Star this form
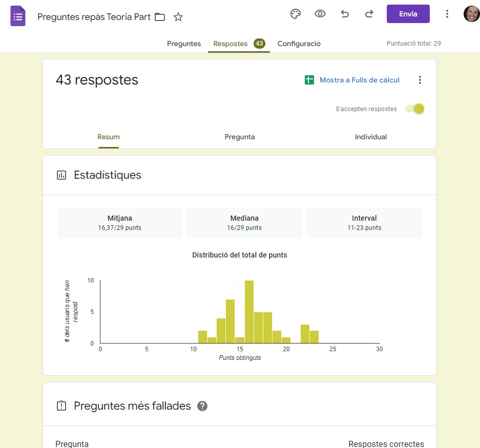Viewport: 480px width, 448px height. [x=178, y=17]
